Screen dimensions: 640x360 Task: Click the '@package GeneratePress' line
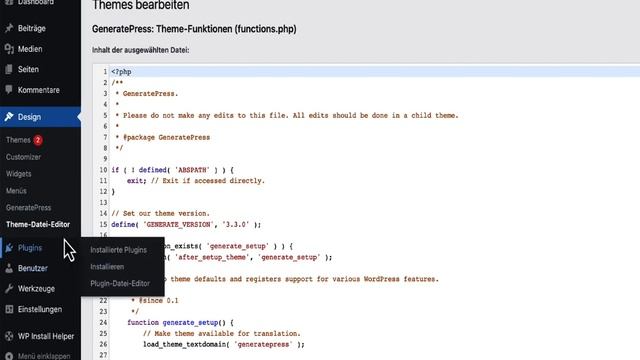tap(162, 137)
